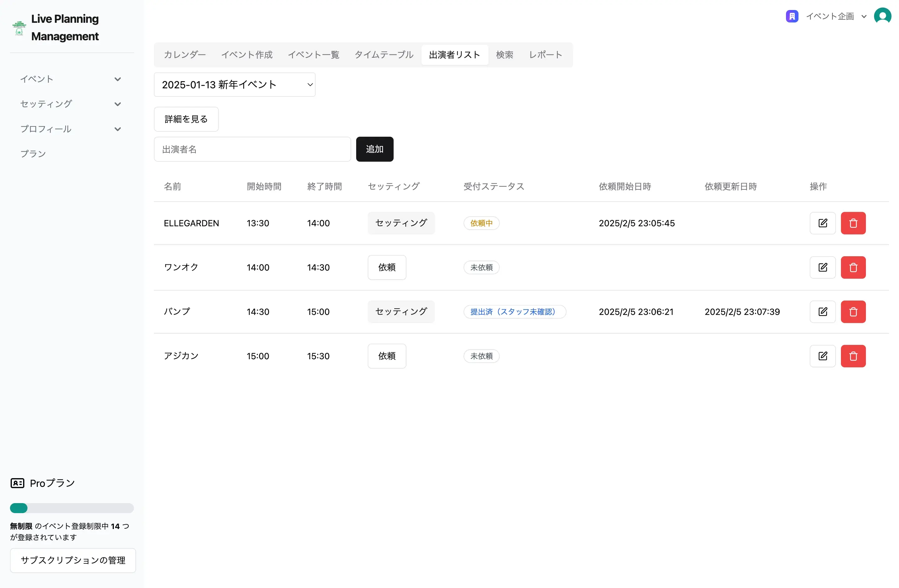899x588 pixels.
Task: Click the 受付ステータス column header
Action: [494, 186]
